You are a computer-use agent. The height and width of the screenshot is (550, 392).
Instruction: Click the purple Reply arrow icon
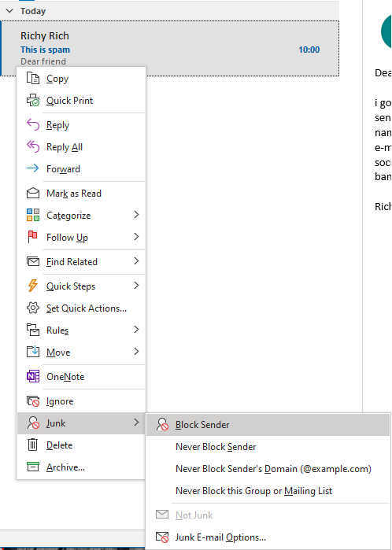coord(33,125)
